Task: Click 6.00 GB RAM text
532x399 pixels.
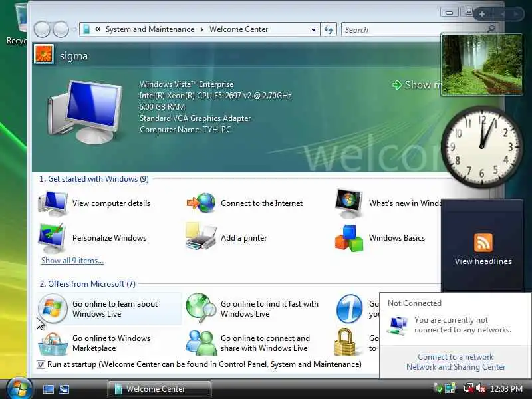Action: (162, 107)
